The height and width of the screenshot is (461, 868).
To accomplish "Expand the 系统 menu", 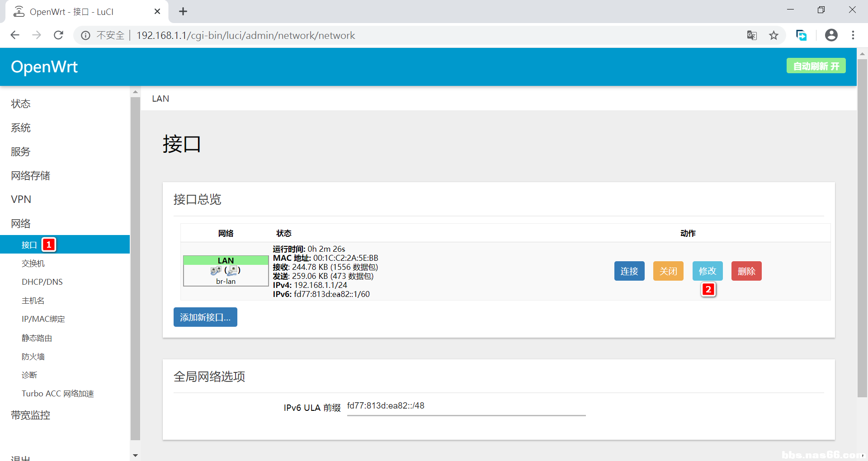I will click(21, 127).
